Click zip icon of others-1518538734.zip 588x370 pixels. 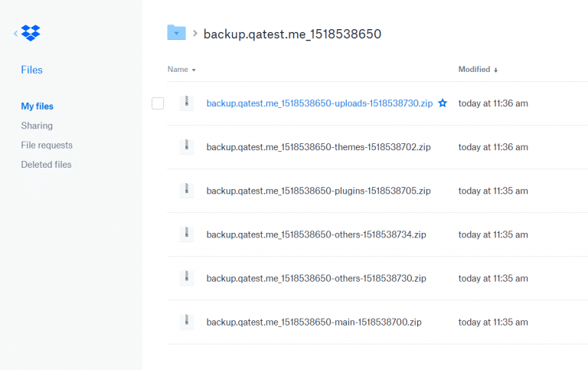point(186,234)
